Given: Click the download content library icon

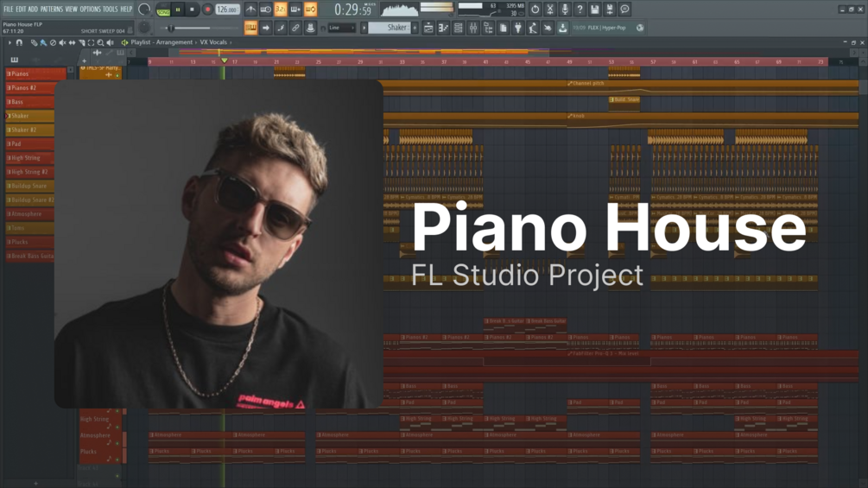Looking at the screenshot, I should pos(563,28).
